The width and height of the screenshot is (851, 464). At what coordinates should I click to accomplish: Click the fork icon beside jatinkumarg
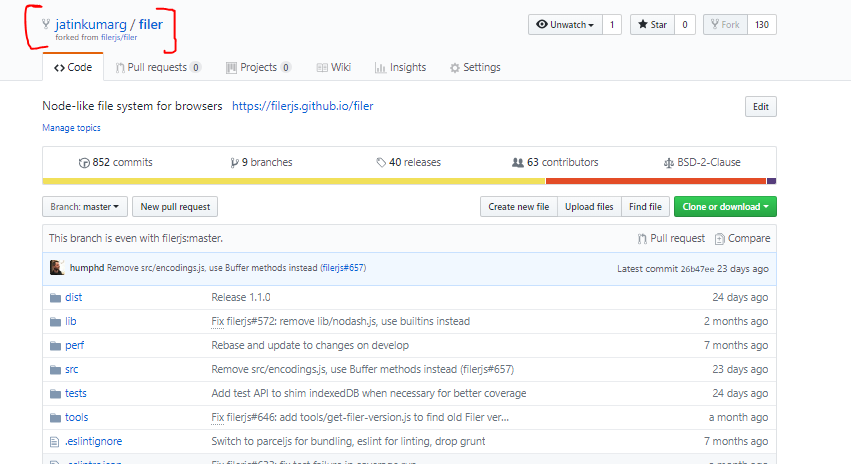[x=45, y=24]
